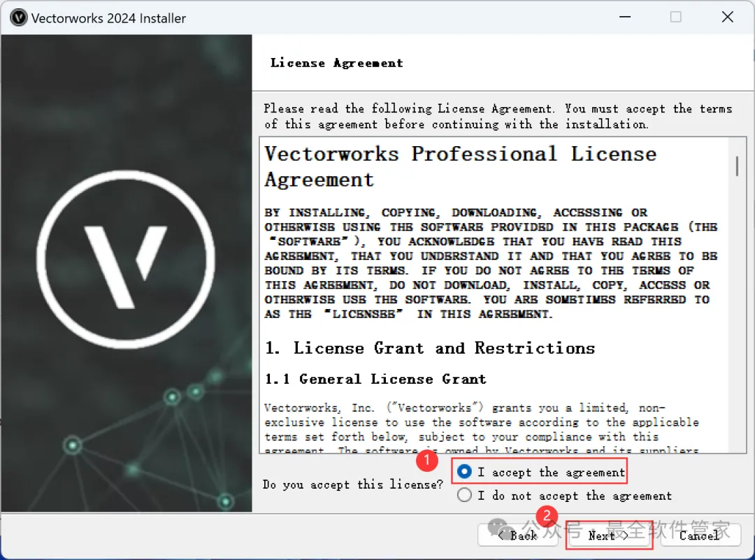Select 'I accept the agreement' radio button

464,472
